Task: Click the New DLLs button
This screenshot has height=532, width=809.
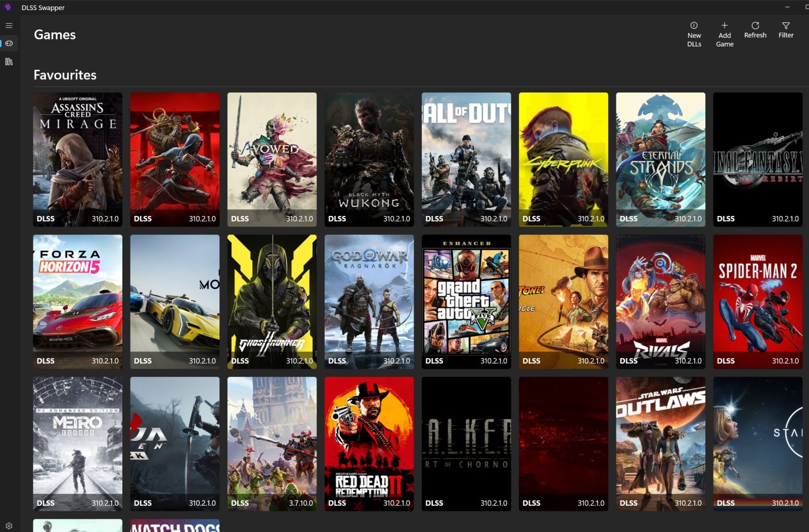Action: click(694, 34)
